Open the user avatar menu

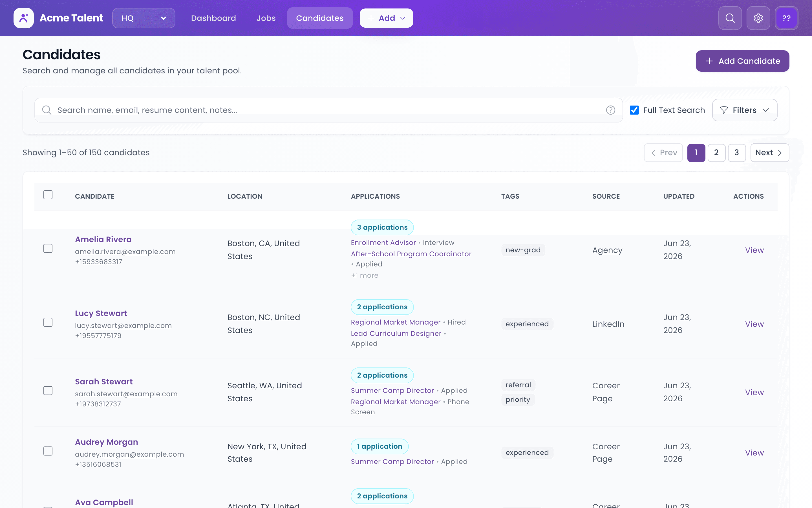tap(786, 18)
